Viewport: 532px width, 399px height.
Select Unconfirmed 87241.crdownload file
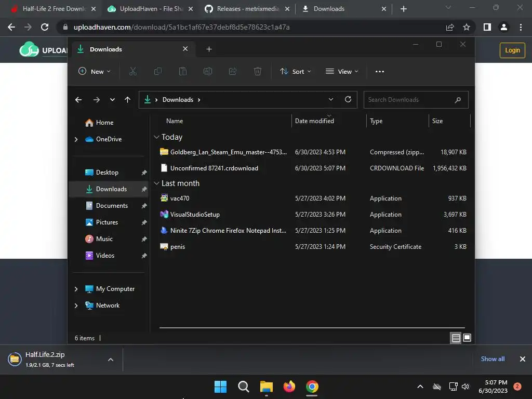tap(312, 168)
